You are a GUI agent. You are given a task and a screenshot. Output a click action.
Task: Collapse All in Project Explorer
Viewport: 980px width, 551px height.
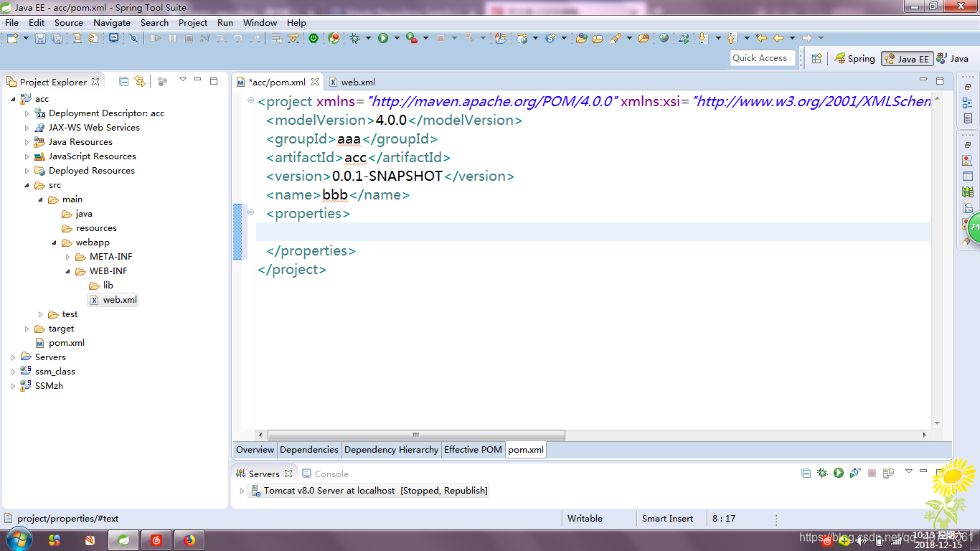pos(123,81)
